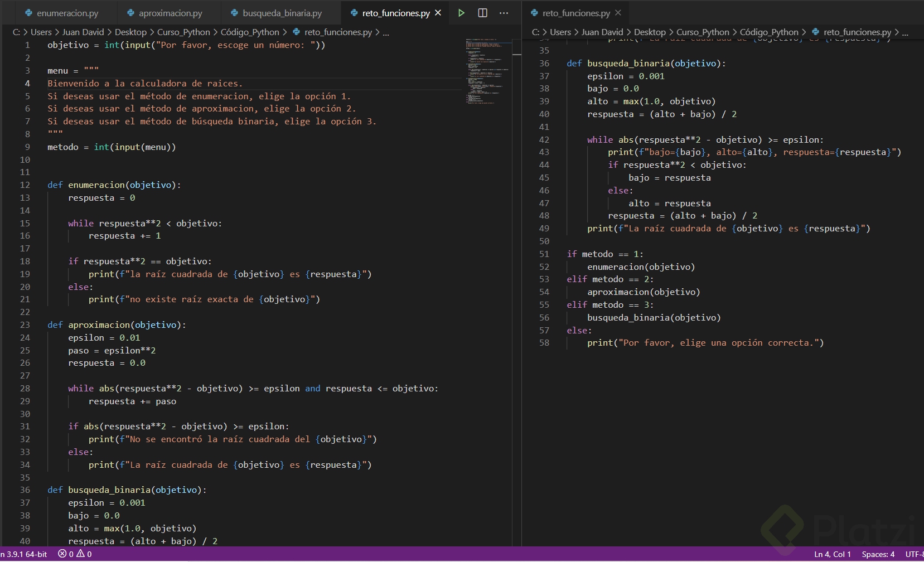Click 'elif metodo == 3:' line
Image resolution: width=924 pixels, height=562 pixels.
610,305
